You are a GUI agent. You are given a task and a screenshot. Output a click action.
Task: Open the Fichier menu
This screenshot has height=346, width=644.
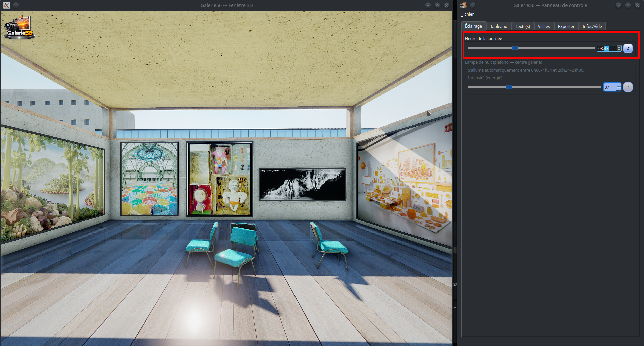point(467,14)
